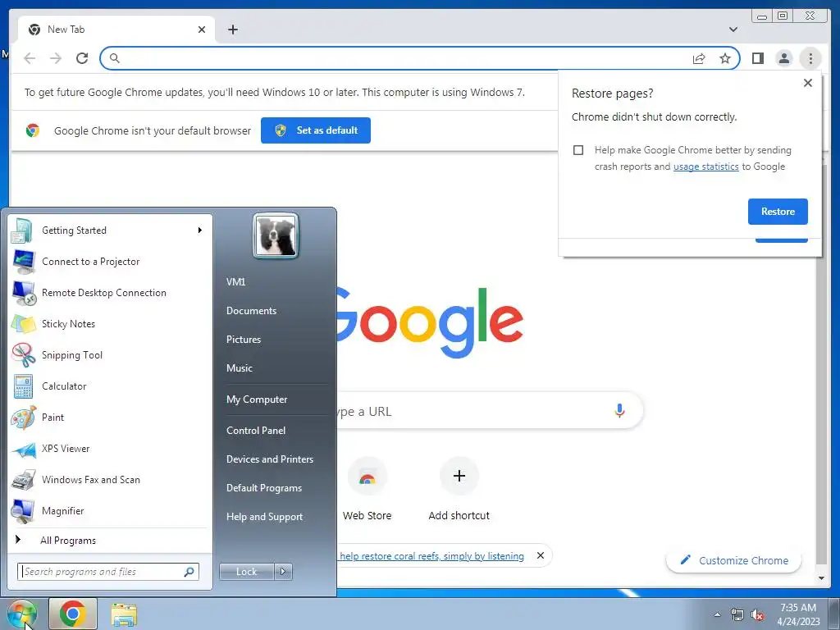Open Chrome side panel
The height and width of the screenshot is (630, 840).
click(758, 58)
